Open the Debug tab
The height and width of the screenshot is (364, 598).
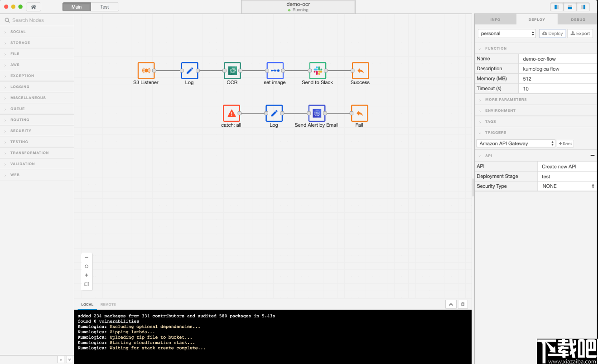[578, 19]
